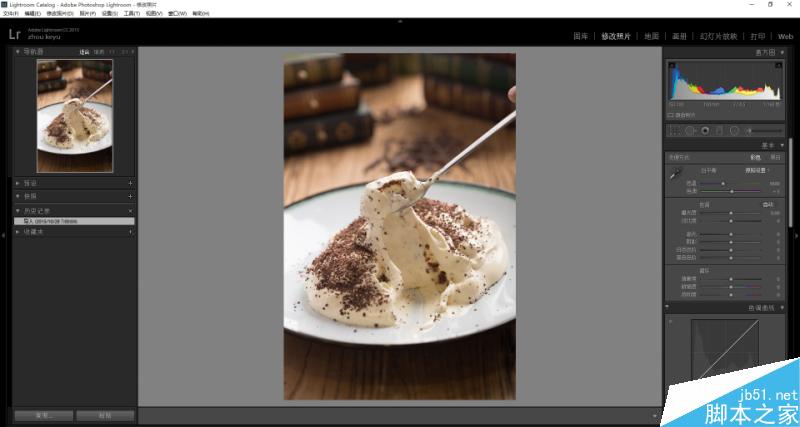Select the Import history step row
The image size is (800, 427).
click(x=74, y=221)
